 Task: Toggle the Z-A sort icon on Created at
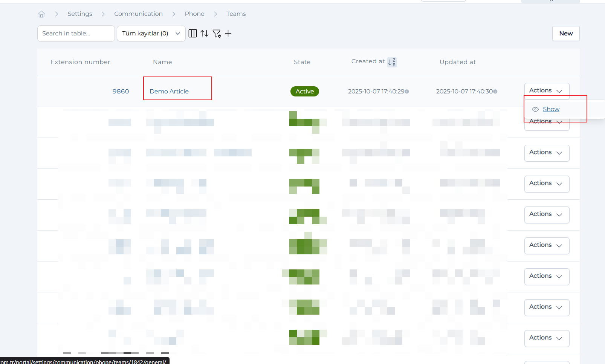[392, 62]
